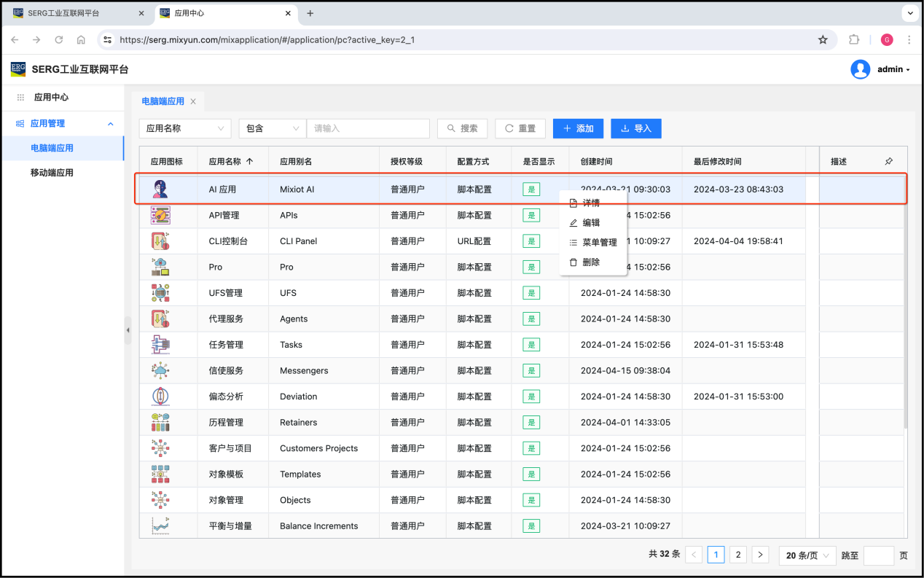Bookmark this page with the star icon
The height and width of the screenshot is (578, 924).
tap(823, 40)
